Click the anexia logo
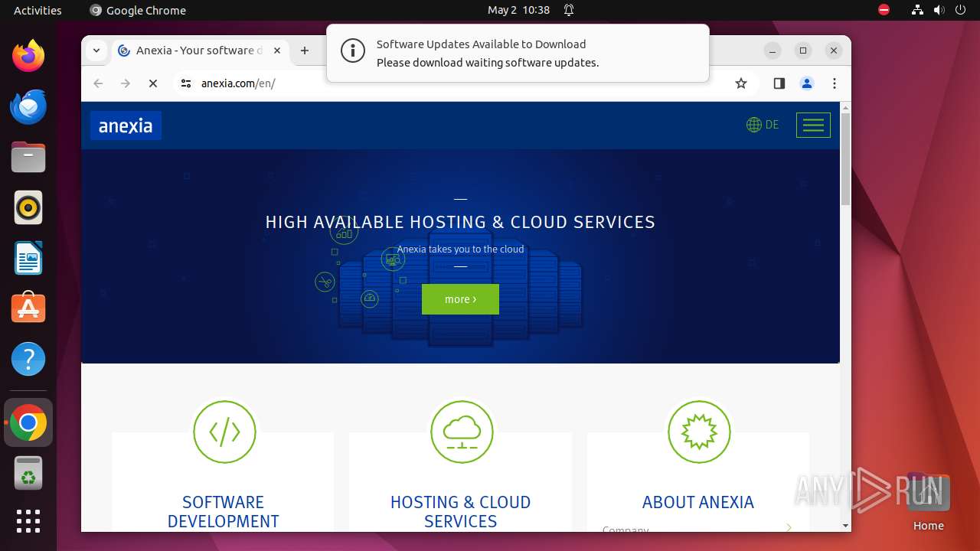 [x=126, y=126]
